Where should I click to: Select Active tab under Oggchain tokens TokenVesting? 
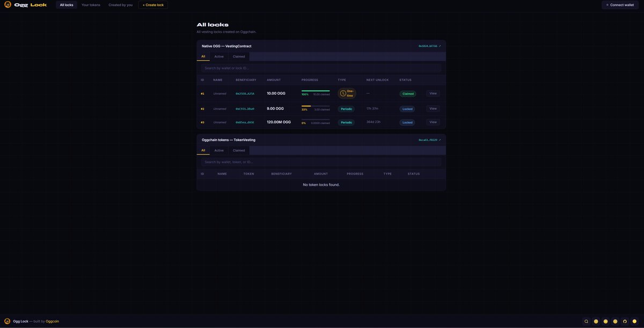pos(219,150)
